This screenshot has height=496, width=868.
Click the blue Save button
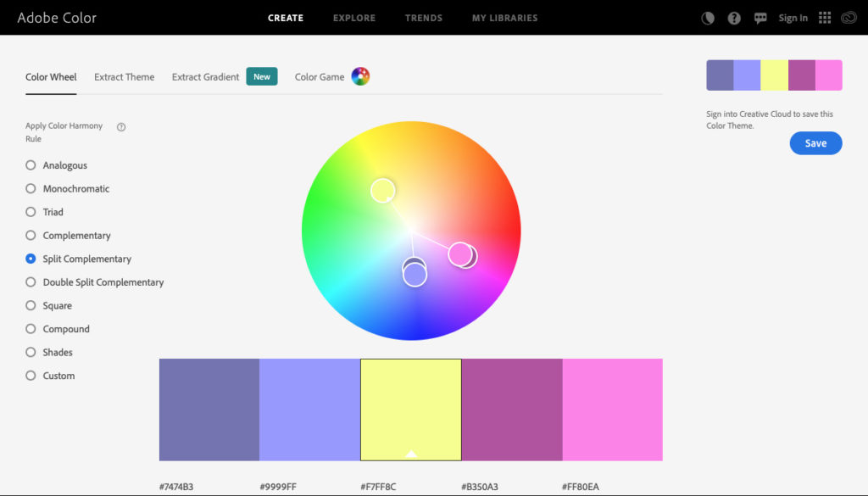coord(815,142)
